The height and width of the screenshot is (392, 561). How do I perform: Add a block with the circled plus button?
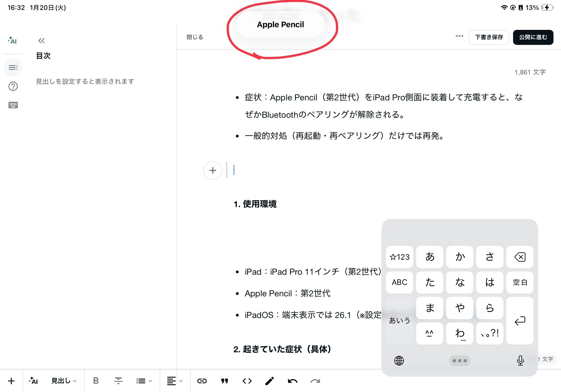coord(213,170)
